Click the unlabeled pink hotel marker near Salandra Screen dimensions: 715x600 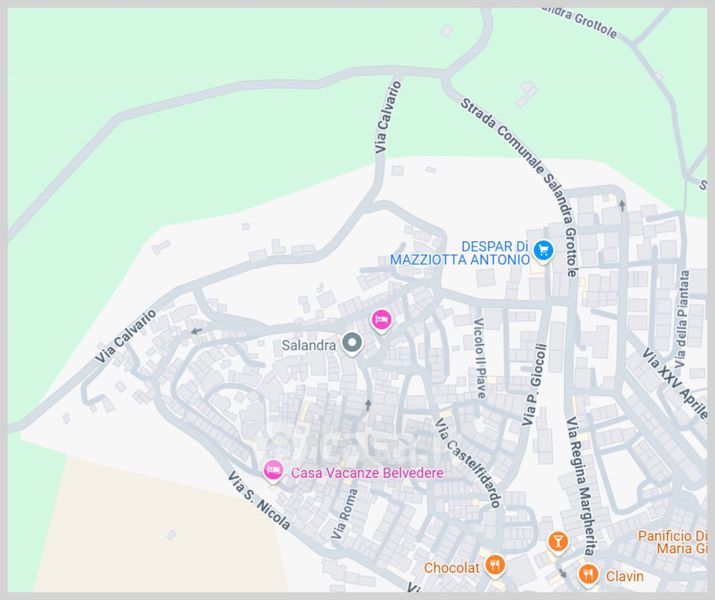pyautogui.click(x=382, y=320)
